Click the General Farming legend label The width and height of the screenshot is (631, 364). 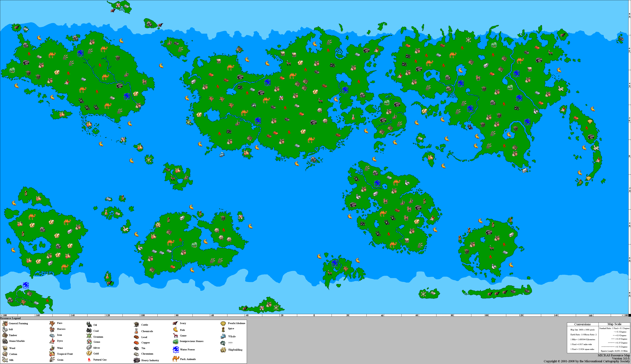point(18,323)
